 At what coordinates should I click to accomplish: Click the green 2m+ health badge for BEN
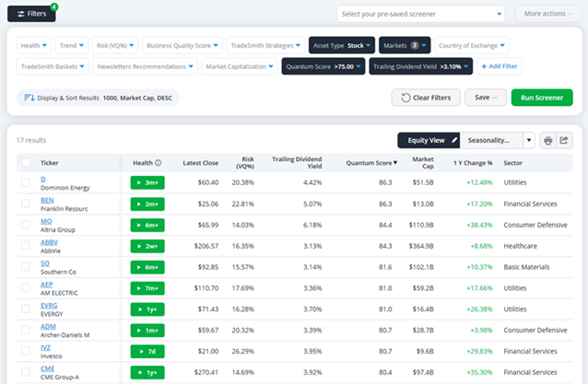[x=147, y=204]
